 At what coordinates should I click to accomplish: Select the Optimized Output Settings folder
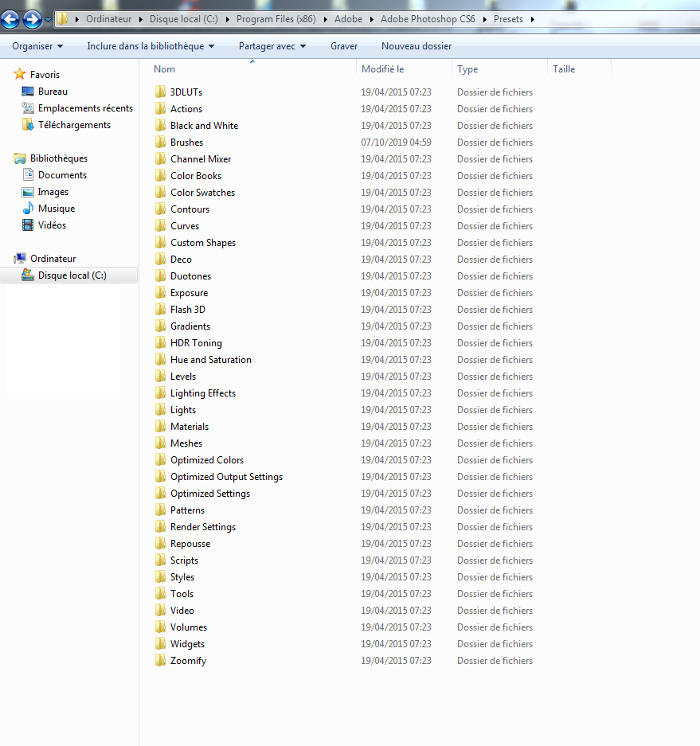226,477
